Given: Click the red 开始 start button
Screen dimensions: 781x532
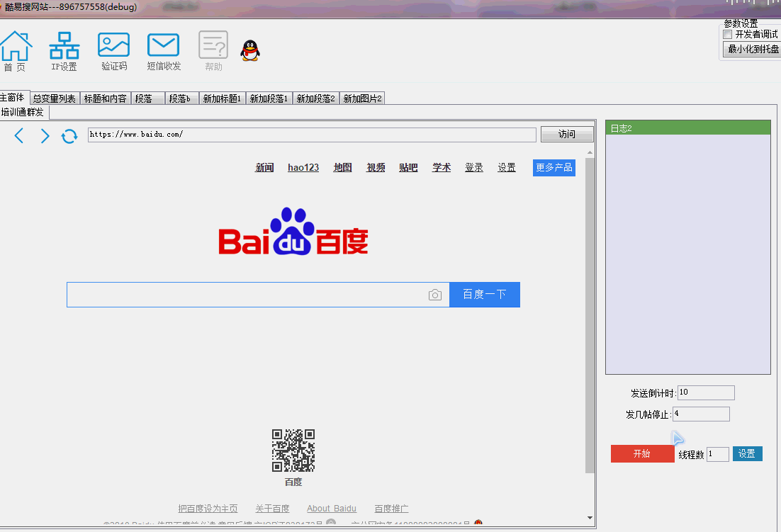Looking at the screenshot, I should pos(643,454).
